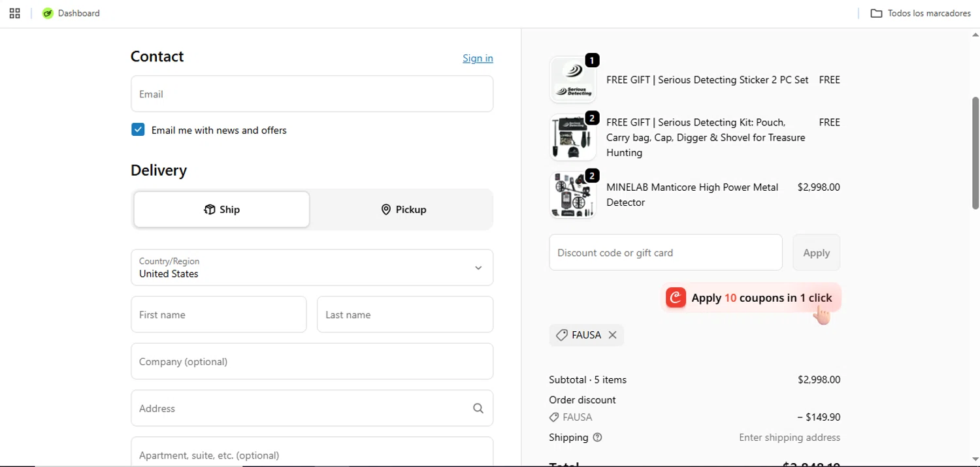Click the Last name field
The height and width of the screenshot is (467, 980).
tap(405, 314)
